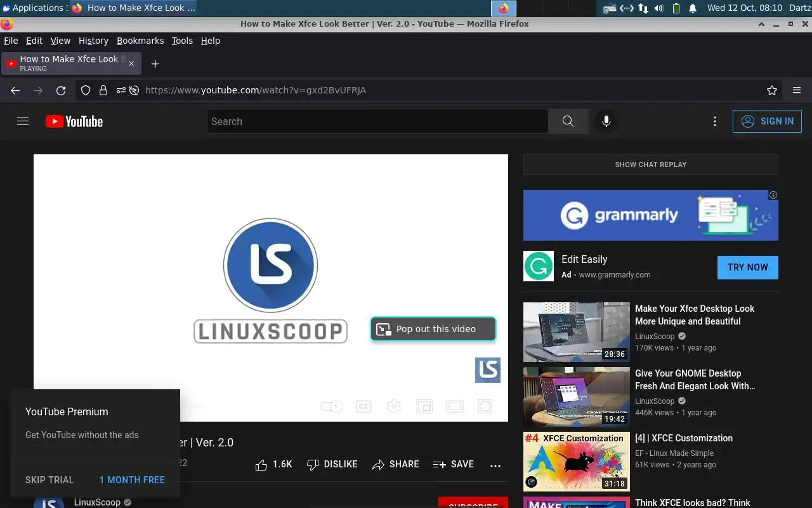The image size is (812, 508).
Task: Accept 1 MONTH FREE Premium offer
Action: 132,480
